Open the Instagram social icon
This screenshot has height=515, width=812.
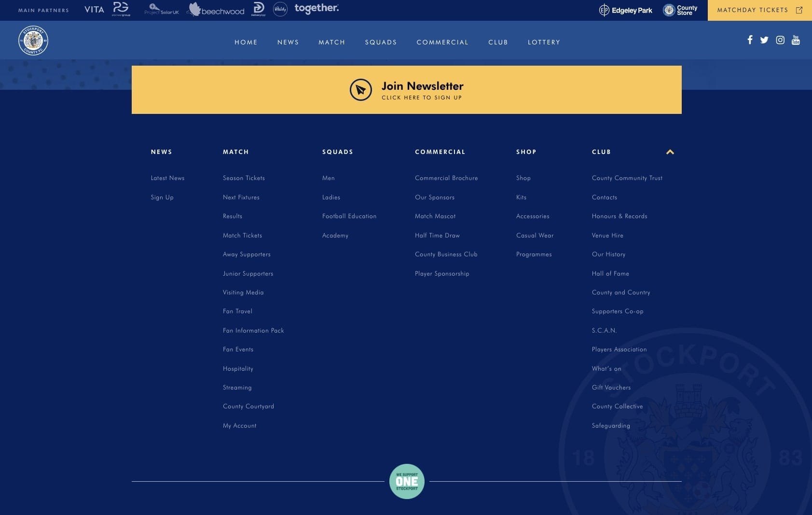click(780, 40)
